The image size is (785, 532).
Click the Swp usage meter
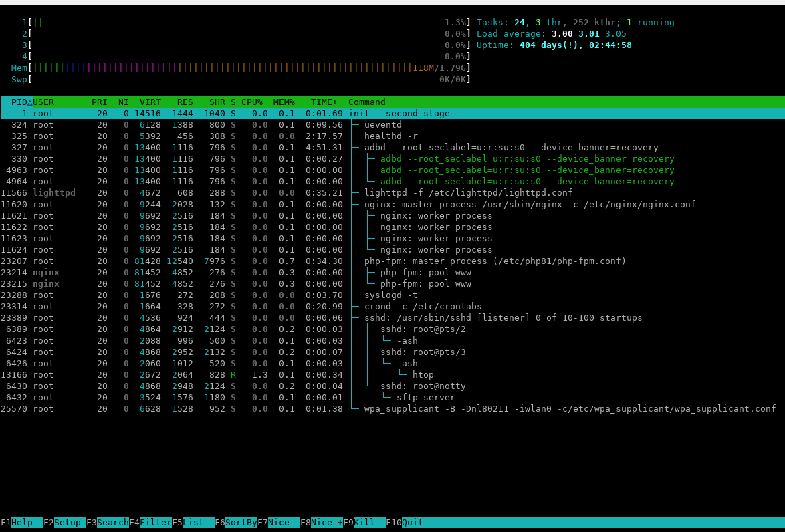point(241,80)
